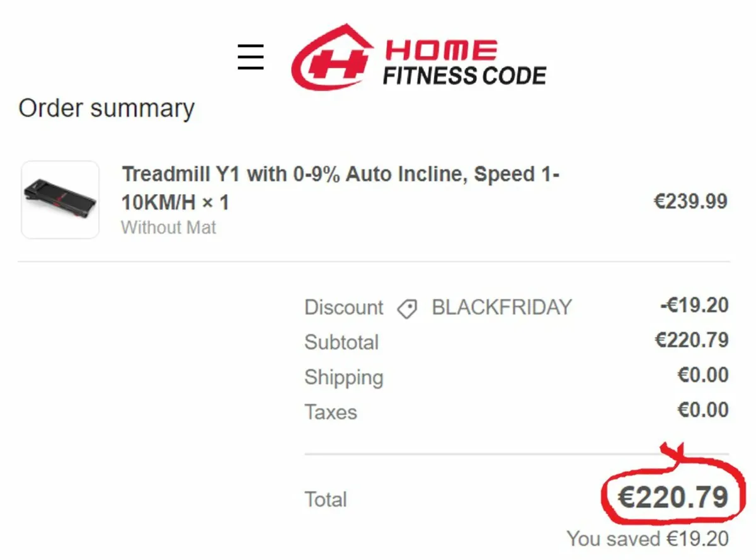This screenshot has width=756, height=560.
Task: Click the Total label
Action: coord(326,500)
